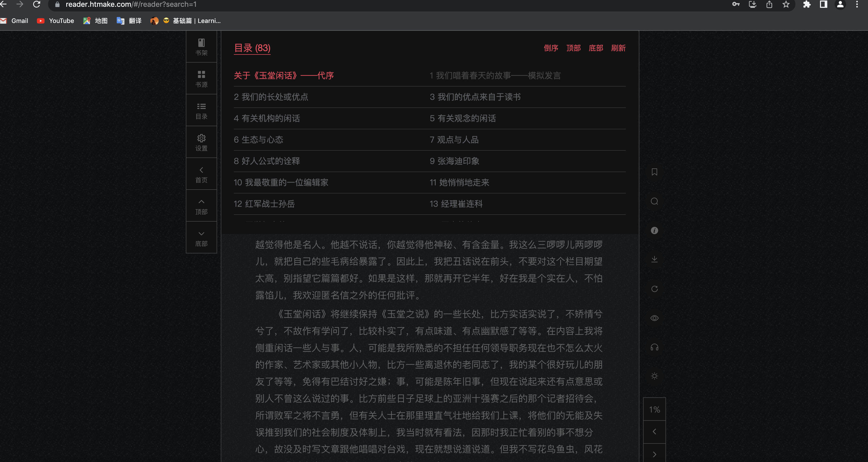Viewport: 868px width, 462px height.
Task: Jump down with the 底部 chevron in left sidebar
Action: click(201, 238)
